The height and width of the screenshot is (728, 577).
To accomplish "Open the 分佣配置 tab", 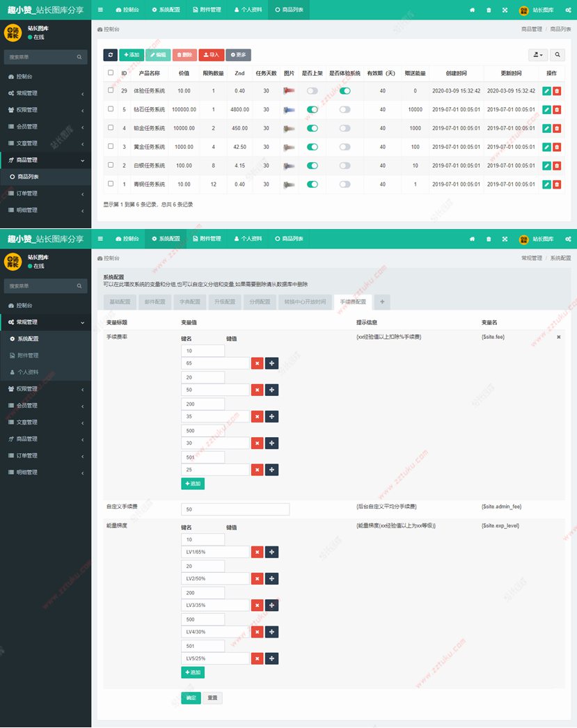I will click(259, 302).
